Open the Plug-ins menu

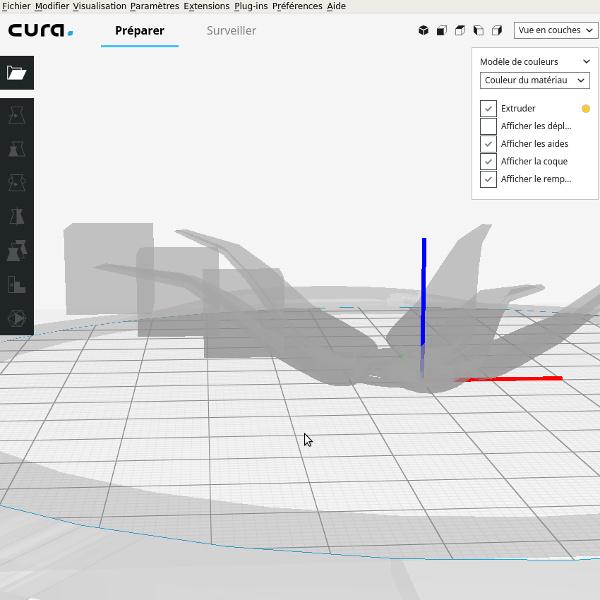click(x=251, y=6)
